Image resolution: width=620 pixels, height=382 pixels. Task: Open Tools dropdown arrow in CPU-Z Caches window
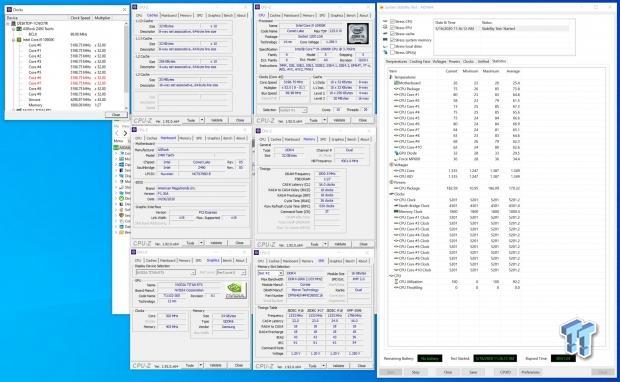202,120
